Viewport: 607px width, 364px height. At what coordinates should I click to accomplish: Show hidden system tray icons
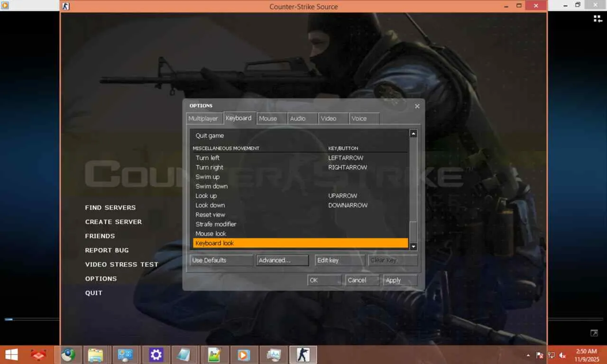pos(528,355)
